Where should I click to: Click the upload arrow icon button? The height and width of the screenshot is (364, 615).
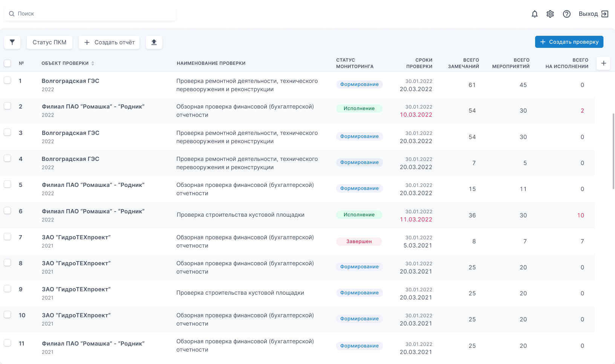tap(154, 42)
